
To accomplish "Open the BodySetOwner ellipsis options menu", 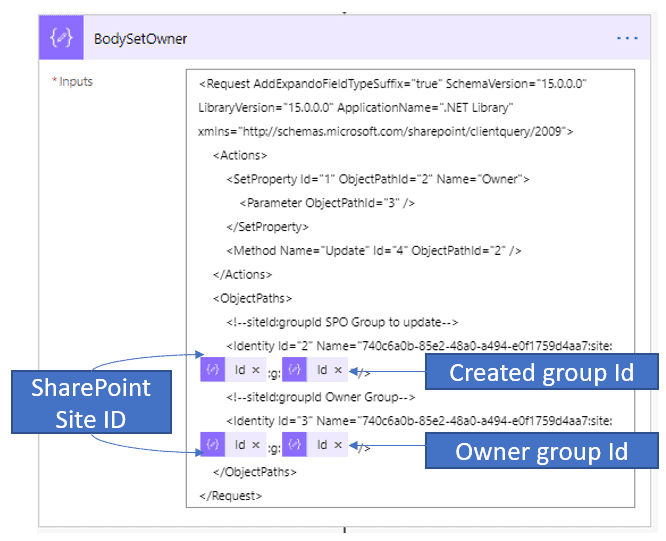I will [627, 39].
